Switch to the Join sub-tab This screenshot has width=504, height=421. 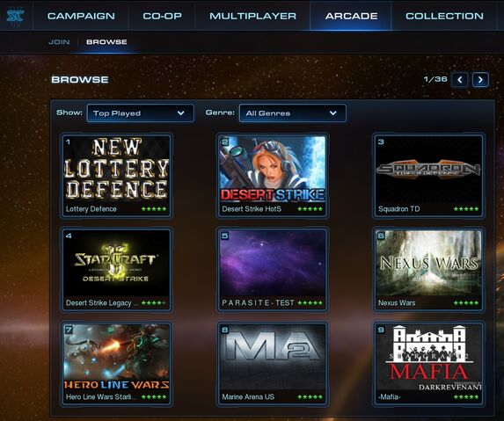point(59,41)
